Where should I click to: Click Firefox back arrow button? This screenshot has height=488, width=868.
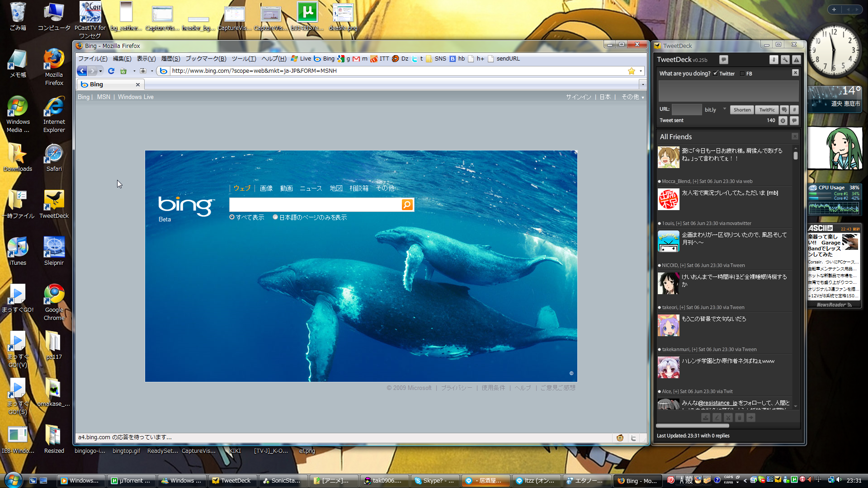[82, 71]
